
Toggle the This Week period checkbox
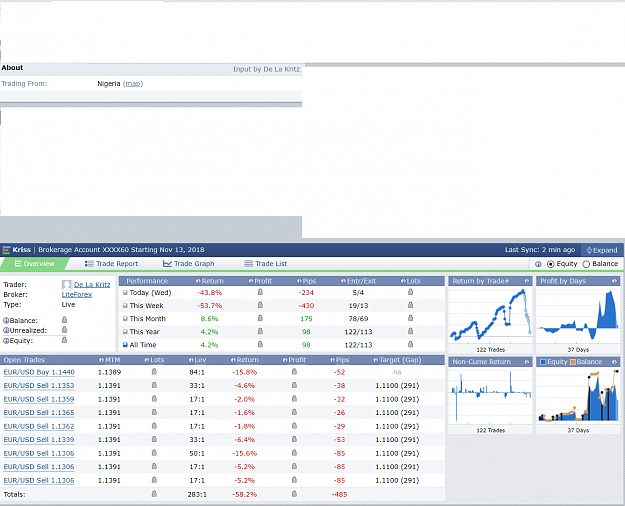125,306
